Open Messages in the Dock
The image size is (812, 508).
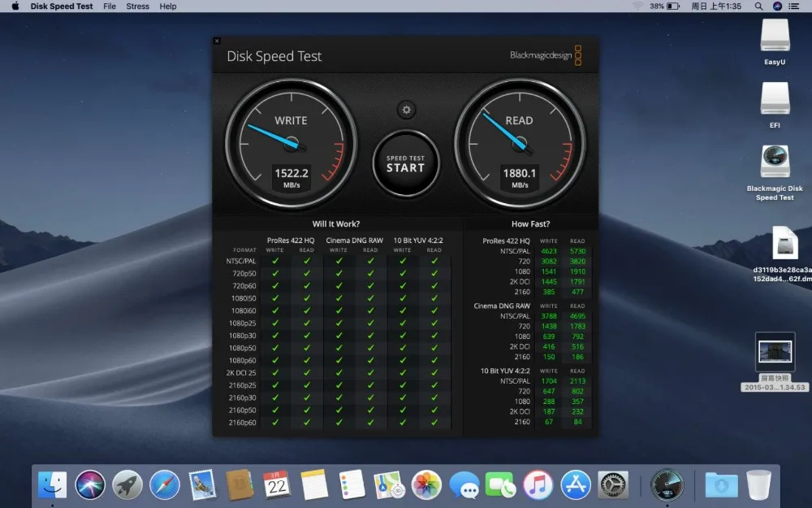coord(464,486)
